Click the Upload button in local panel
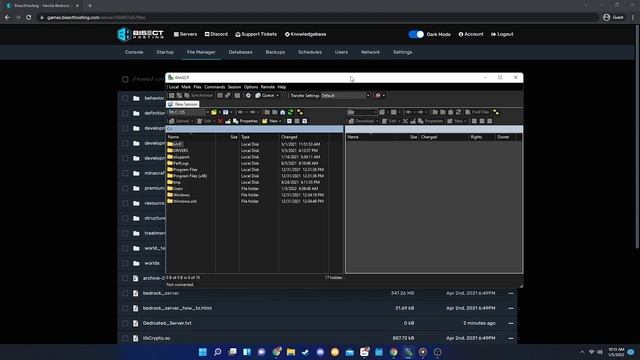Viewport: 640px width, 360px height. 180,121
